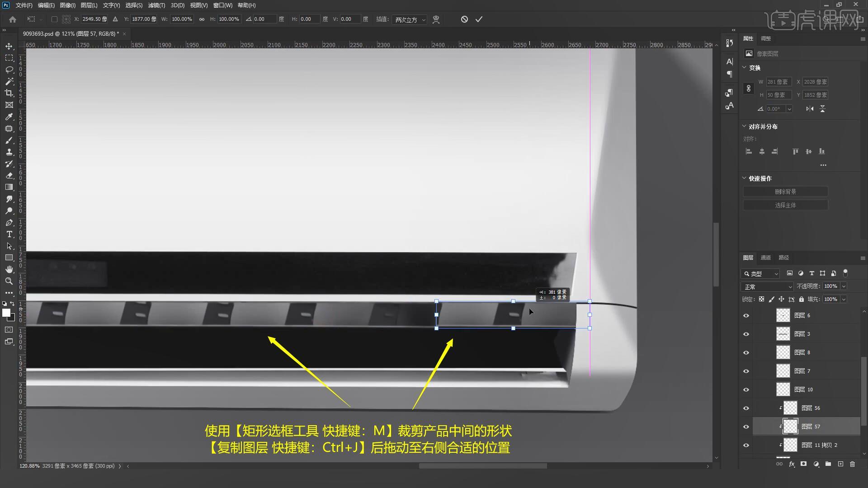
Task: Click the foreground color swatch
Action: (x=6, y=313)
